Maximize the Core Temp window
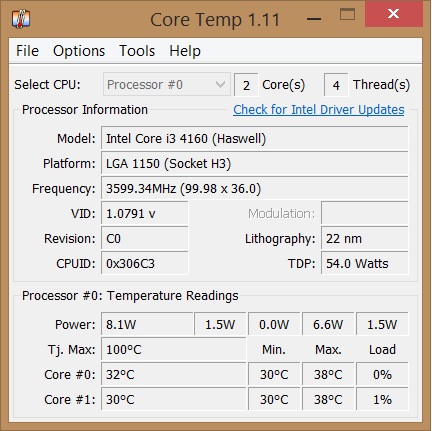 (x=347, y=14)
